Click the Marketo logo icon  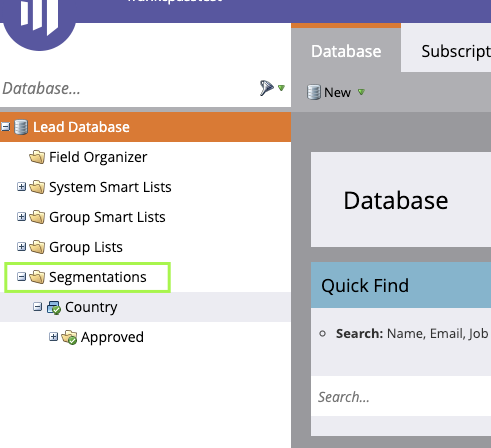[39, 20]
